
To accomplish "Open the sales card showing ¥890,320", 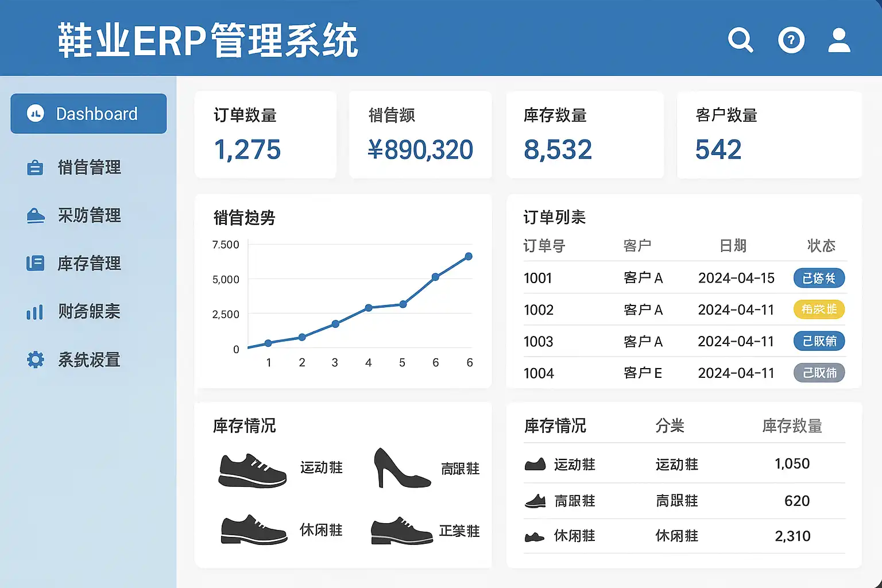I will click(x=420, y=135).
